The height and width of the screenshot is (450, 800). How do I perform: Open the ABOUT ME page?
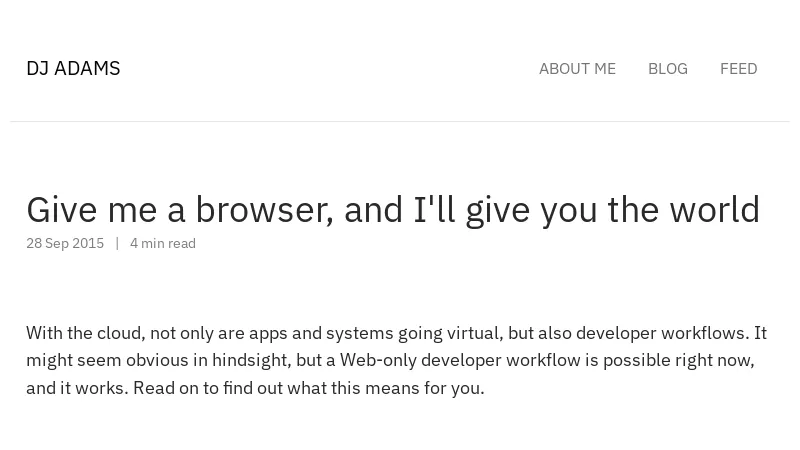coord(577,69)
